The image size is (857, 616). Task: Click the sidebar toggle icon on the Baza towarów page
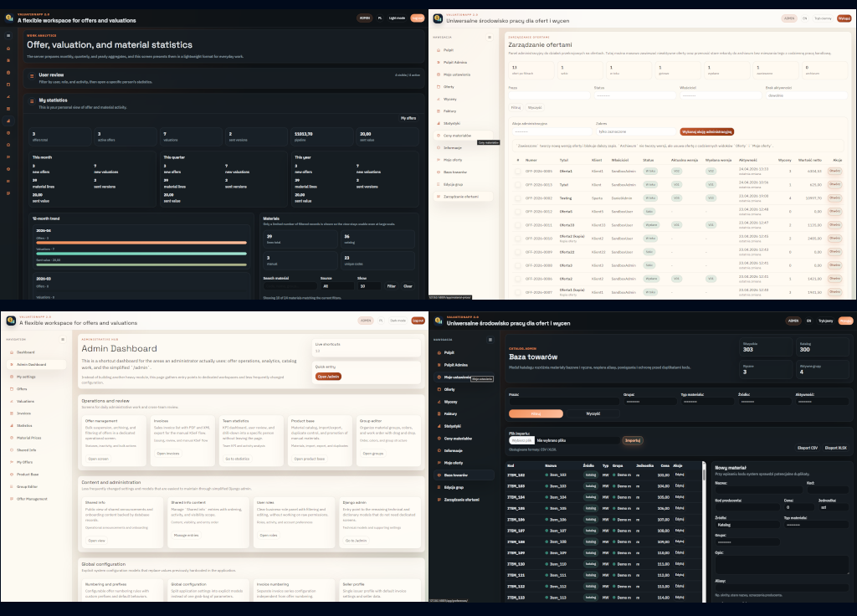[490, 340]
